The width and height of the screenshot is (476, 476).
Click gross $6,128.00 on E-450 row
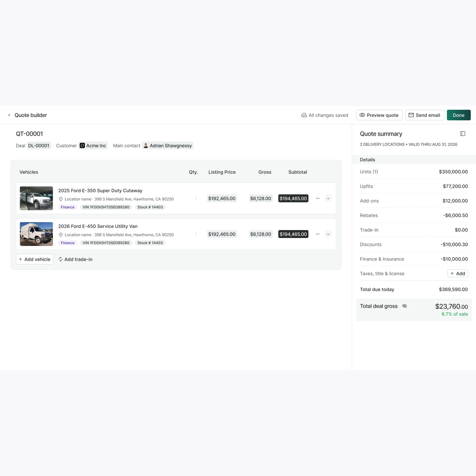coord(261,234)
